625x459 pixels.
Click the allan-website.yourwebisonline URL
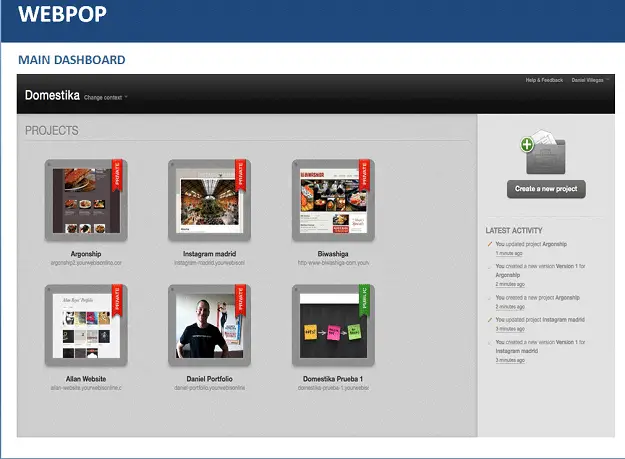[x=86, y=388]
